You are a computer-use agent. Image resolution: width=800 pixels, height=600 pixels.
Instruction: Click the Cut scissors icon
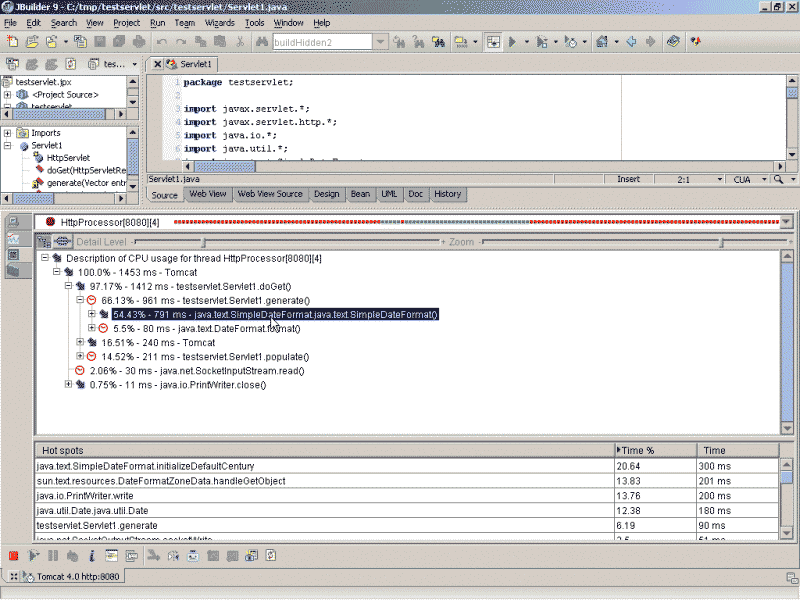tap(240, 42)
